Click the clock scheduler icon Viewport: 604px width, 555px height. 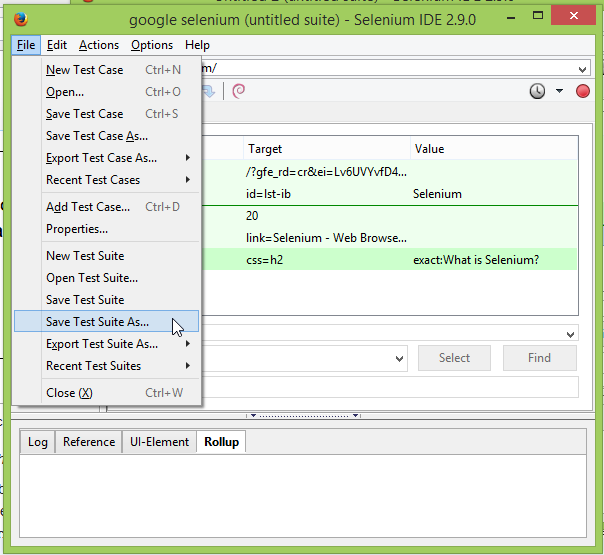pos(537,91)
